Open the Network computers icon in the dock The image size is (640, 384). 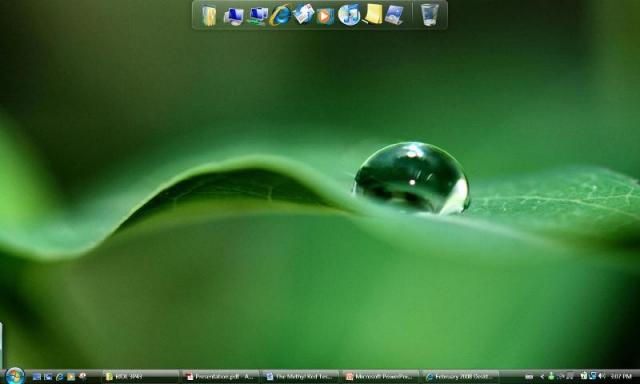pos(257,16)
